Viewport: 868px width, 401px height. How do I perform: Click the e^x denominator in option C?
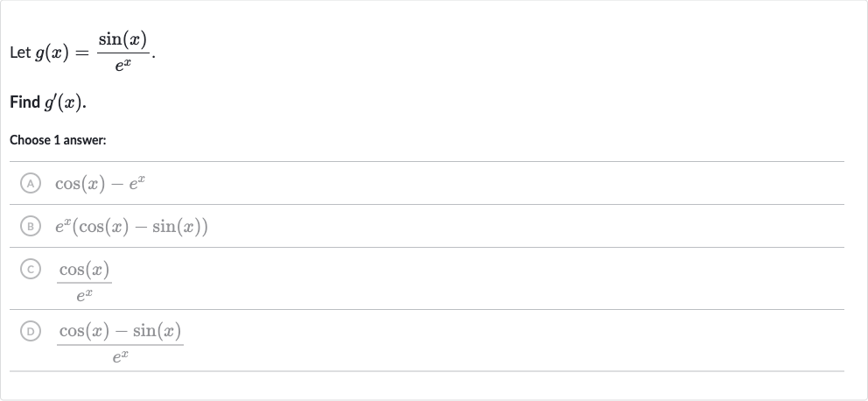coord(84,295)
